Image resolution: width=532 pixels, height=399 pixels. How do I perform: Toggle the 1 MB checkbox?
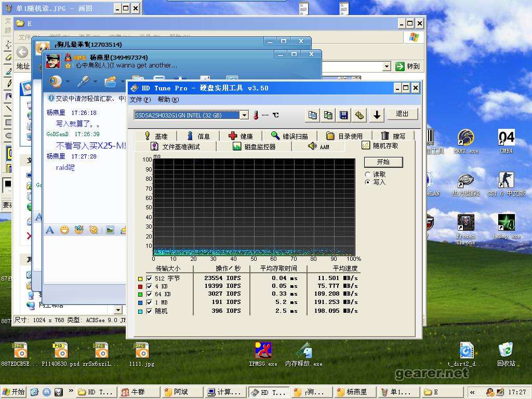[149, 302]
